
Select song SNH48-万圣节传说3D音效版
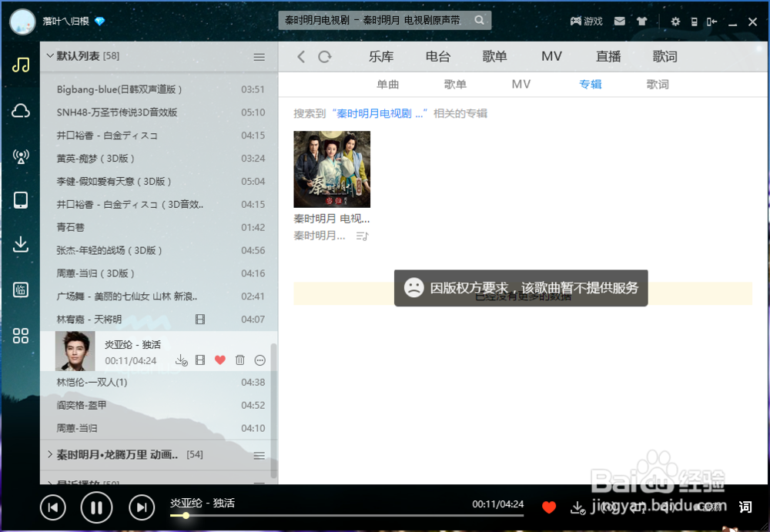click(159, 112)
